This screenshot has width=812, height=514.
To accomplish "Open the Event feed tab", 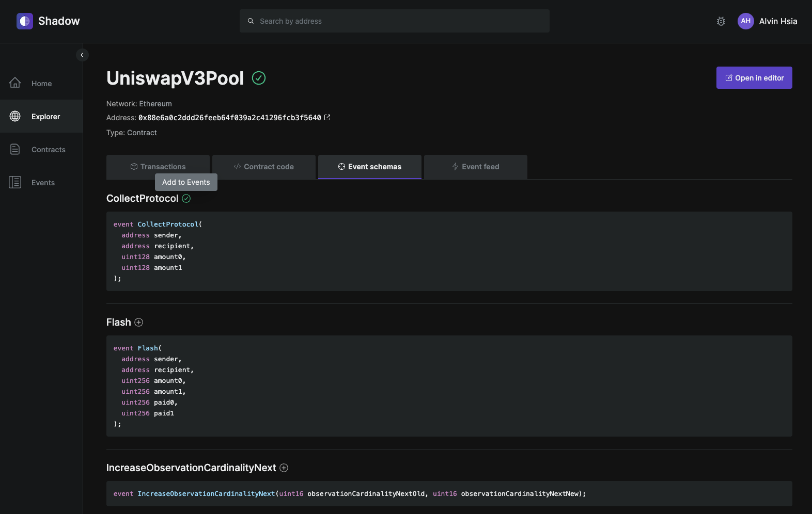I will 475,167.
